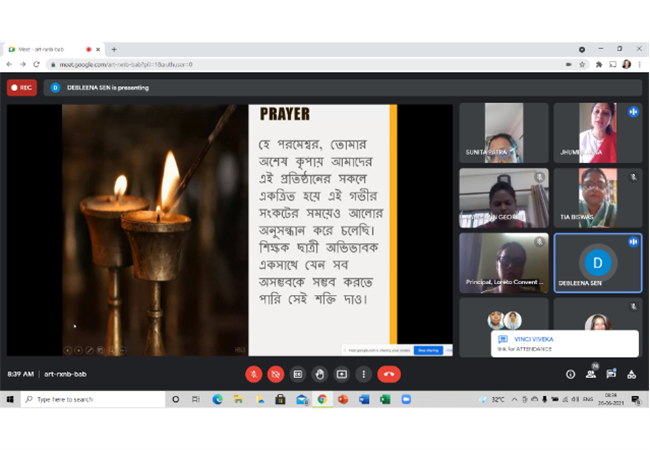Turn on captions in meeting controls
The width and height of the screenshot is (650, 450).
298,375
